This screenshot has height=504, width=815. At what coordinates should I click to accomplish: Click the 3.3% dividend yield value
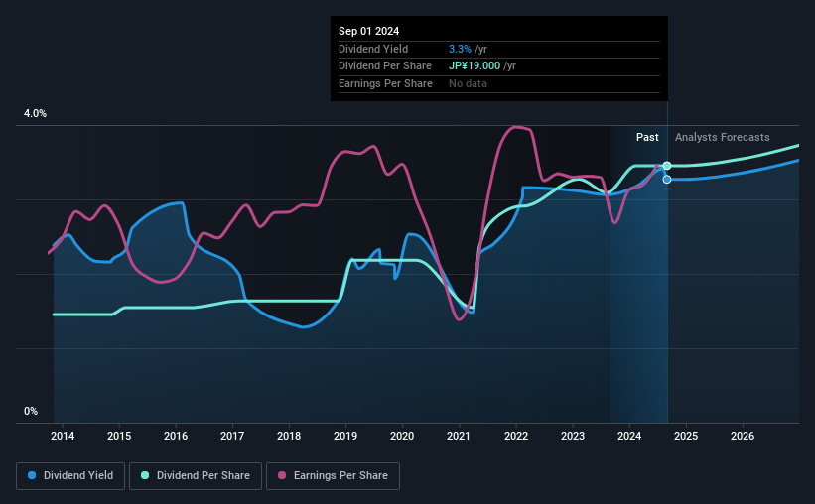click(x=460, y=49)
